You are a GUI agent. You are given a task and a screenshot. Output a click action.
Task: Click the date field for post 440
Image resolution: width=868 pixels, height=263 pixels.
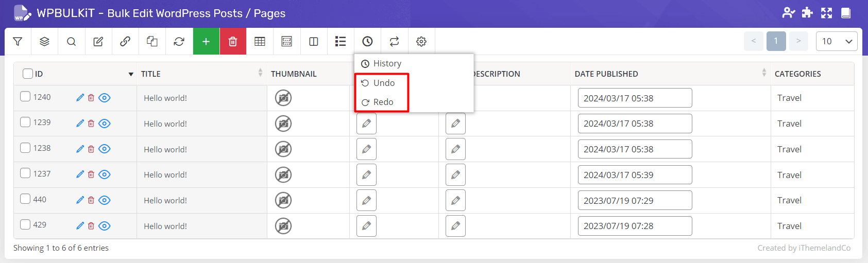[x=634, y=201]
